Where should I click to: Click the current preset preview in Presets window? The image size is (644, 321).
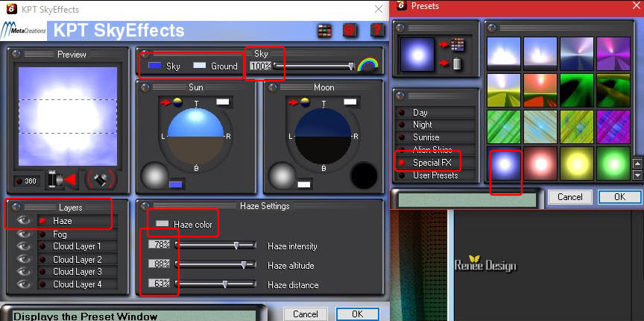(417, 54)
